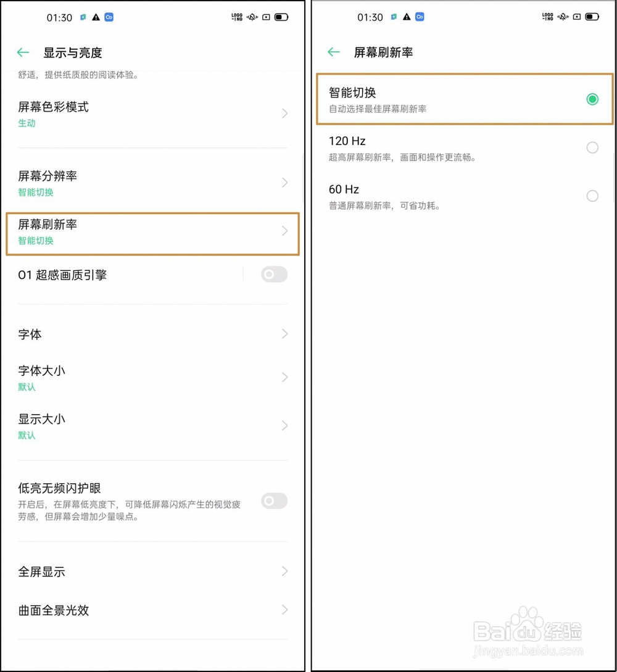Image resolution: width=617 pixels, height=672 pixels.
Task: Select 120 Hz refresh rate radio button
Action: point(592,147)
